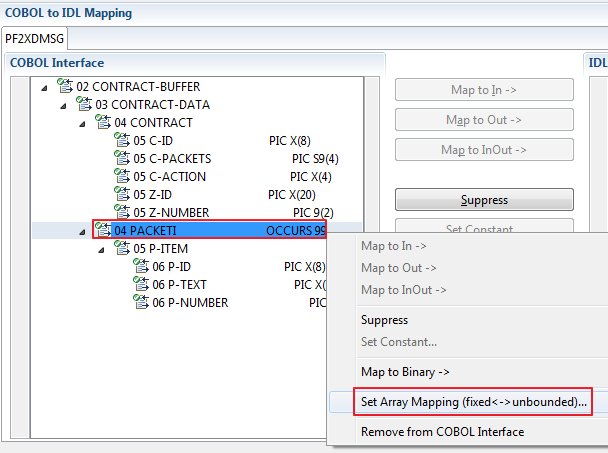Click the Map to In -> button
This screenshot has width=608, height=453.
484,90
